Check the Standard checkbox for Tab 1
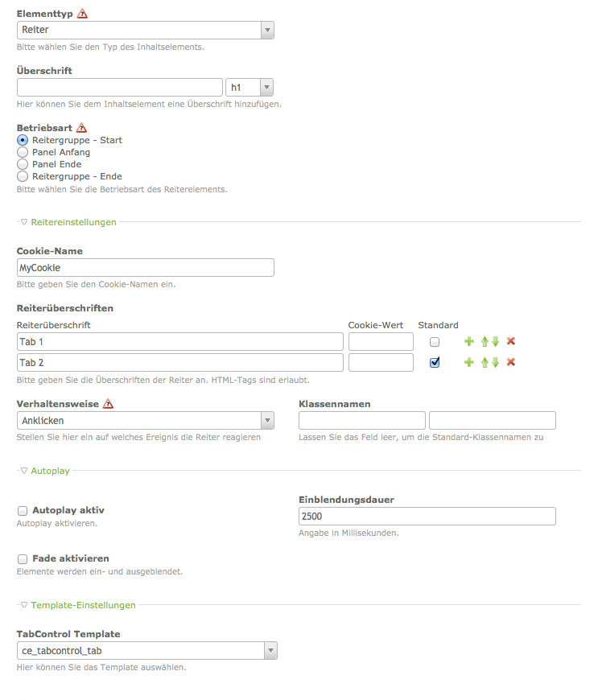 pyautogui.click(x=435, y=342)
